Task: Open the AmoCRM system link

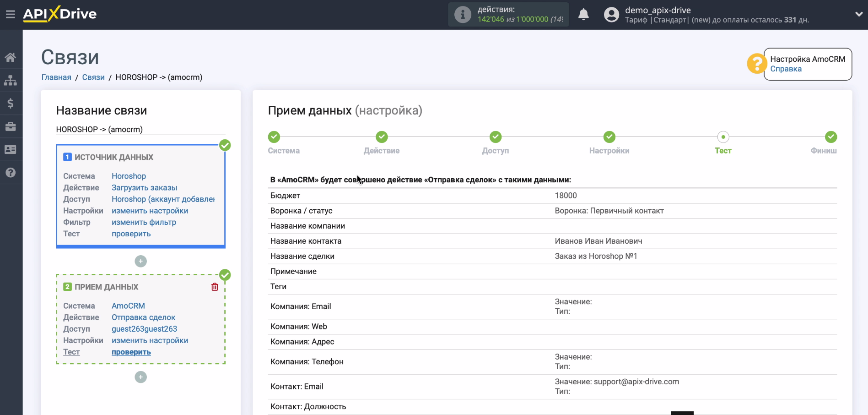Action: pyautogui.click(x=128, y=306)
